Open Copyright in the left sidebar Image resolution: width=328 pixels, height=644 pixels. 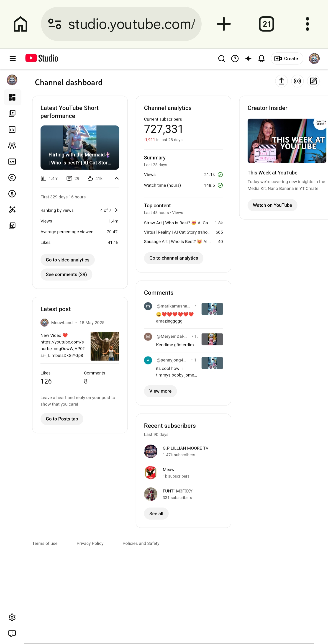(x=12, y=177)
